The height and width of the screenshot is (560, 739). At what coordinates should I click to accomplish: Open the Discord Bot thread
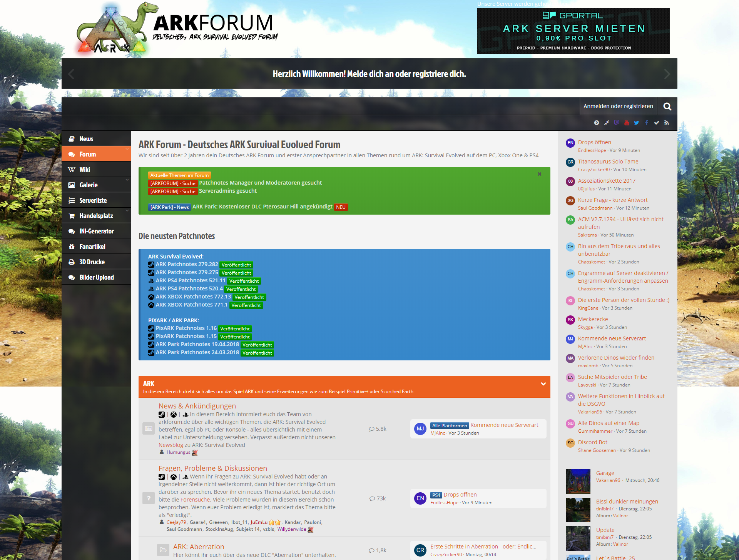pos(593,442)
